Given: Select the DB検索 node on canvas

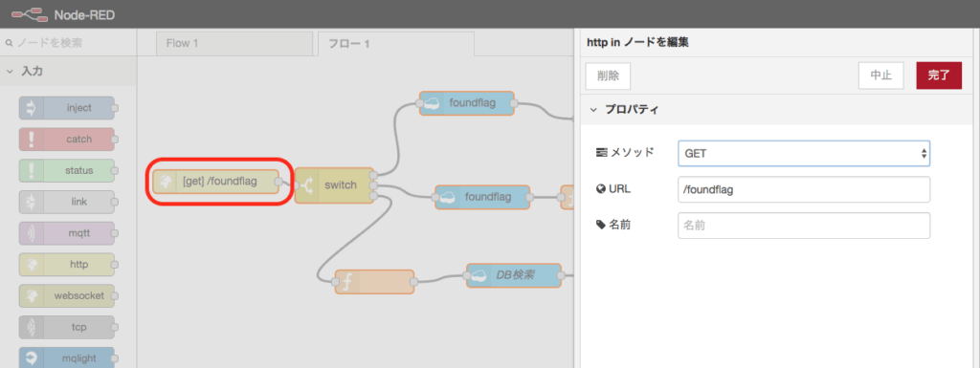Looking at the screenshot, I should [x=514, y=275].
